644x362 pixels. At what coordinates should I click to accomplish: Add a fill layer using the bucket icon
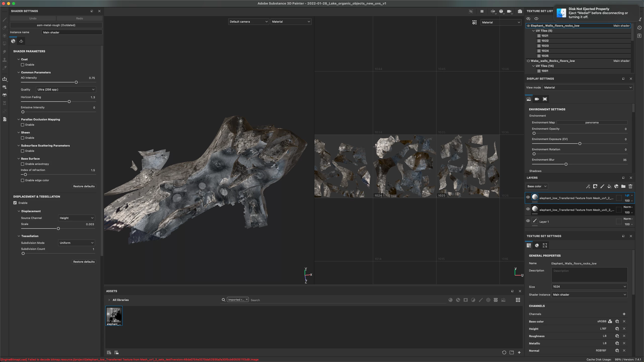[x=609, y=186]
